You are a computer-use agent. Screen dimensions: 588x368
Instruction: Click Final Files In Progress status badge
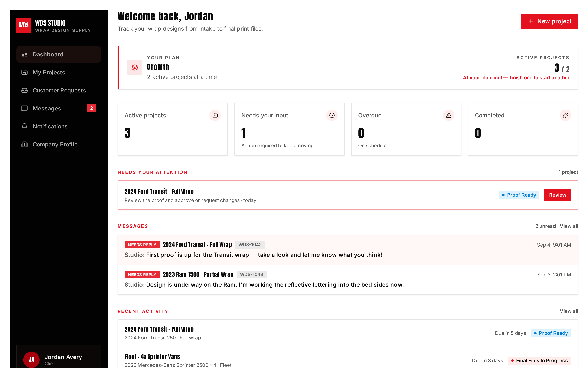539,360
